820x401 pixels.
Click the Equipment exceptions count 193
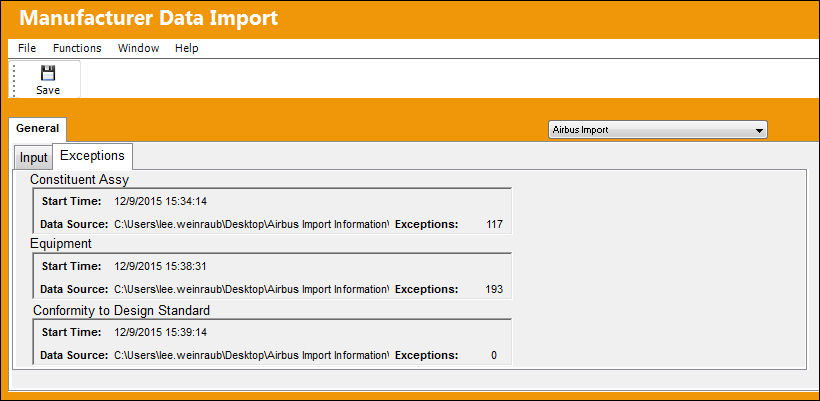[x=494, y=289]
